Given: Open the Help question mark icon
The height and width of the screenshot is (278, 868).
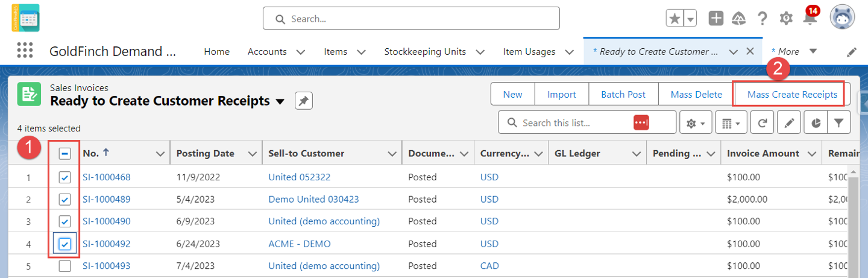Looking at the screenshot, I should pyautogui.click(x=763, y=19).
